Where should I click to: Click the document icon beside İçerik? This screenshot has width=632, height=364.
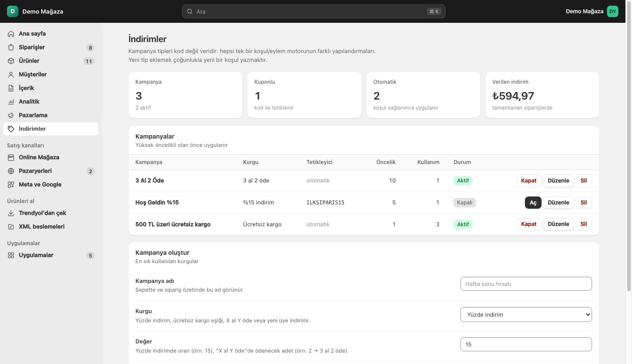tap(11, 88)
